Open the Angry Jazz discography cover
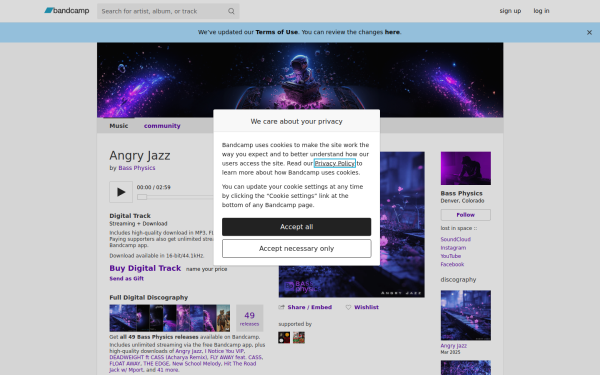Viewport: 600px width, 375px height. coord(466,315)
